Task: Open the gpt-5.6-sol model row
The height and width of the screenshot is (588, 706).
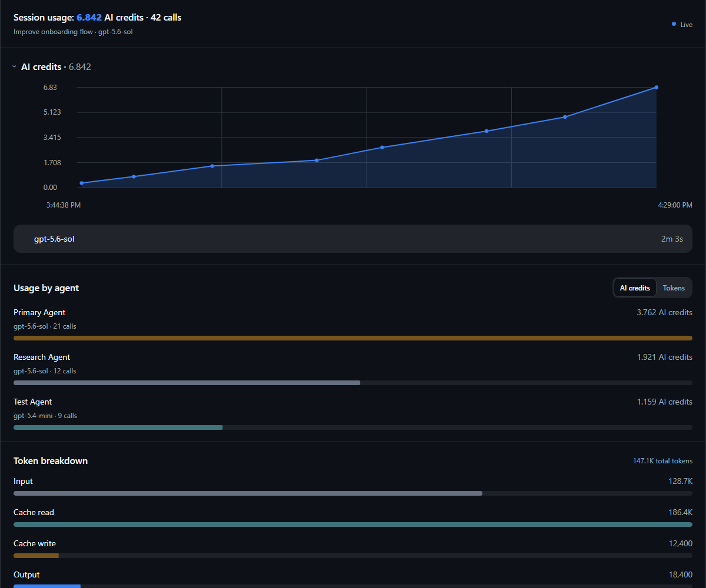Action: coord(353,239)
